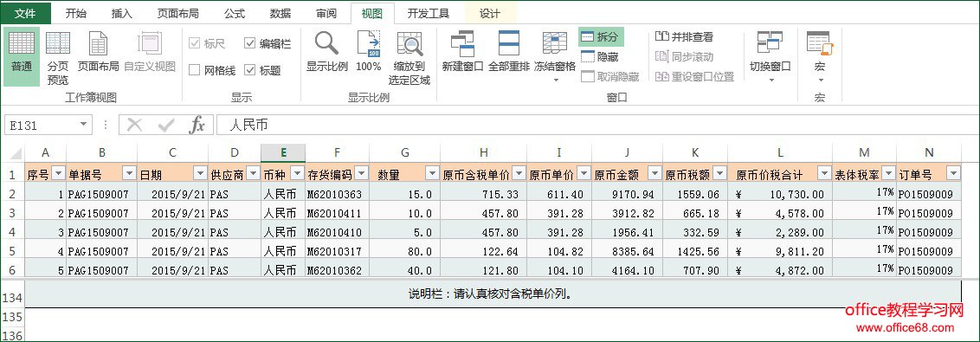Viewport: 980px width, 342px height.
Task: Switch to the 开发工具 Developer tab
Action: [429, 13]
